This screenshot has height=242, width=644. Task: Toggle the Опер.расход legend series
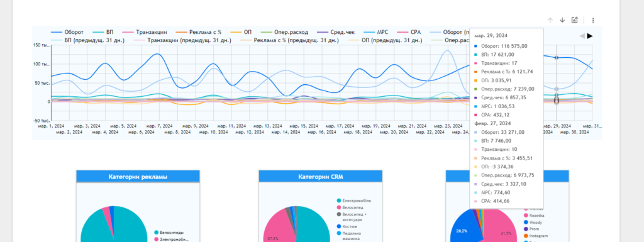(x=284, y=32)
